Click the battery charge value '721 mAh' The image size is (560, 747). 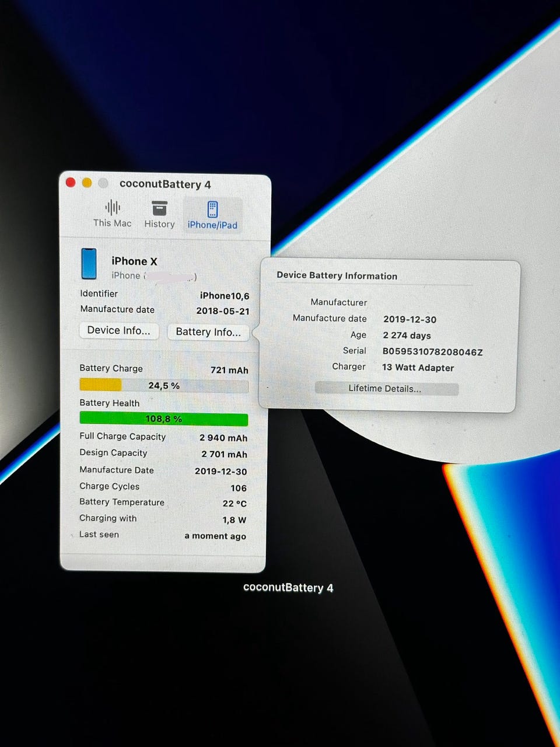click(229, 370)
